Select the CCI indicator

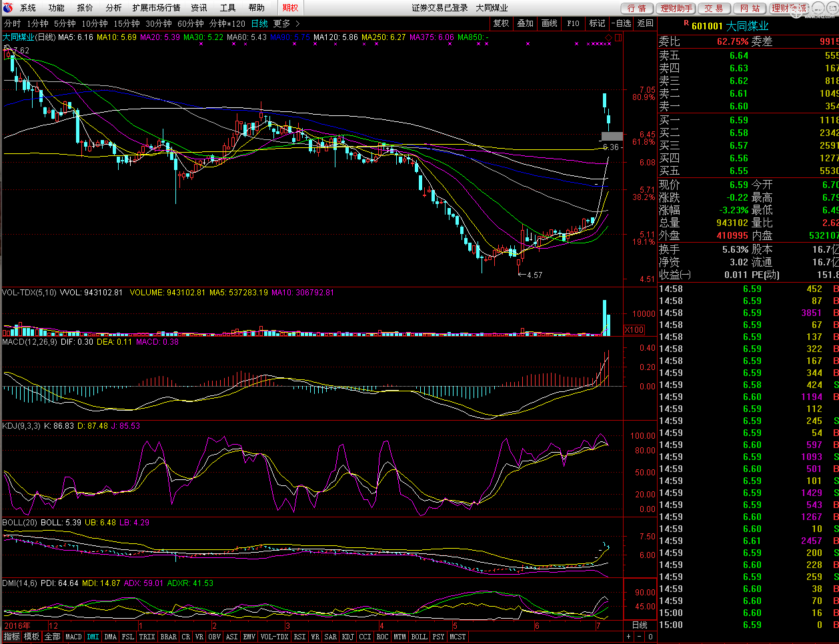(x=365, y=637)
